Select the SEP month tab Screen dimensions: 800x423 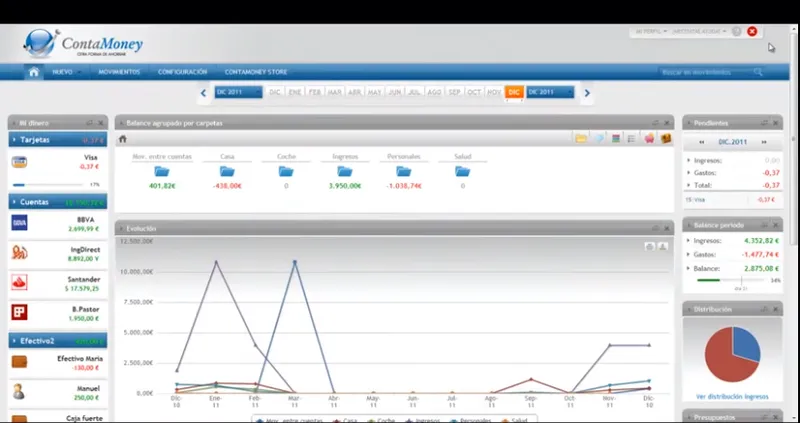point(454,92)
